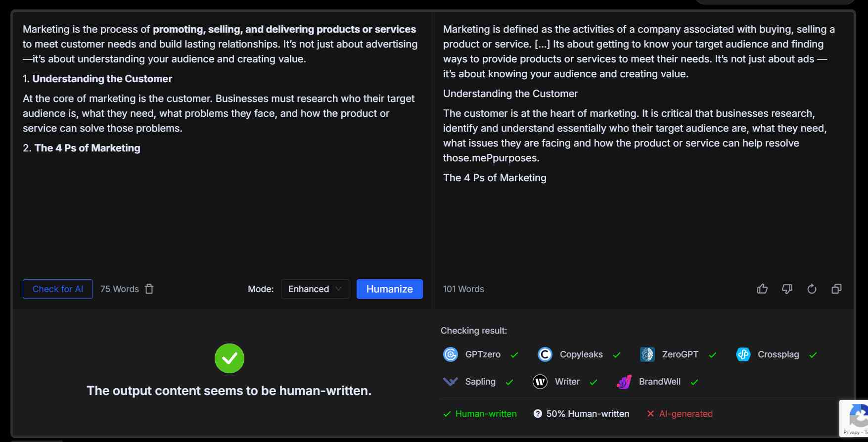Image resolution: width=868 pixels, height=442 pixels.
Task: Click the green checkmark beside Sapling
Action: coord(509,382)
